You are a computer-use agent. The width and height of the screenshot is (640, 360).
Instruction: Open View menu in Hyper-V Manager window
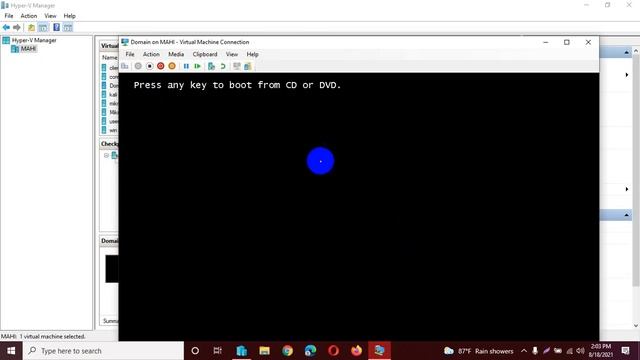click(x=50, y=16)
